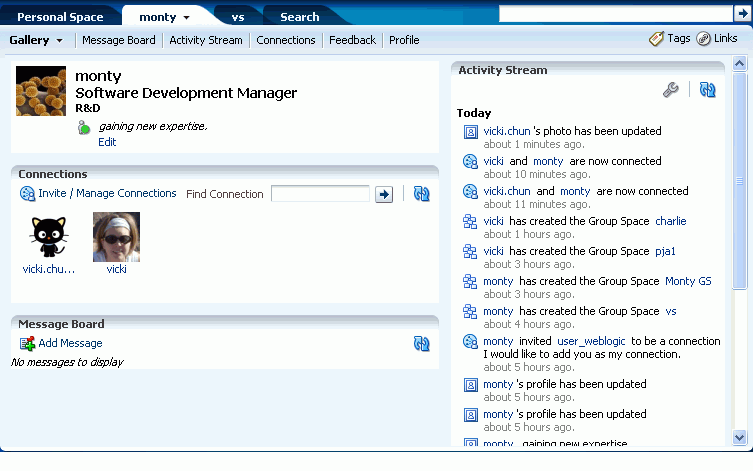
Task: Click vicki's photo thumbnail
Action: 116,237
